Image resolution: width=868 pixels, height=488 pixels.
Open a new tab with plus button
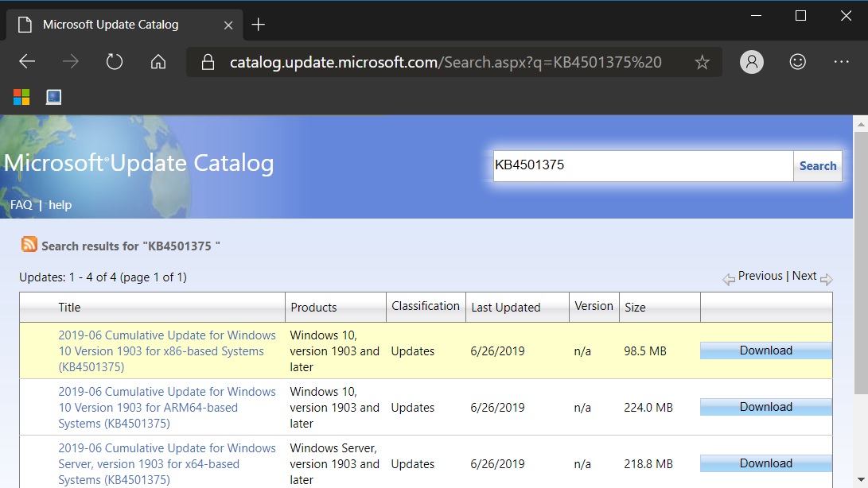click(258, 25)
